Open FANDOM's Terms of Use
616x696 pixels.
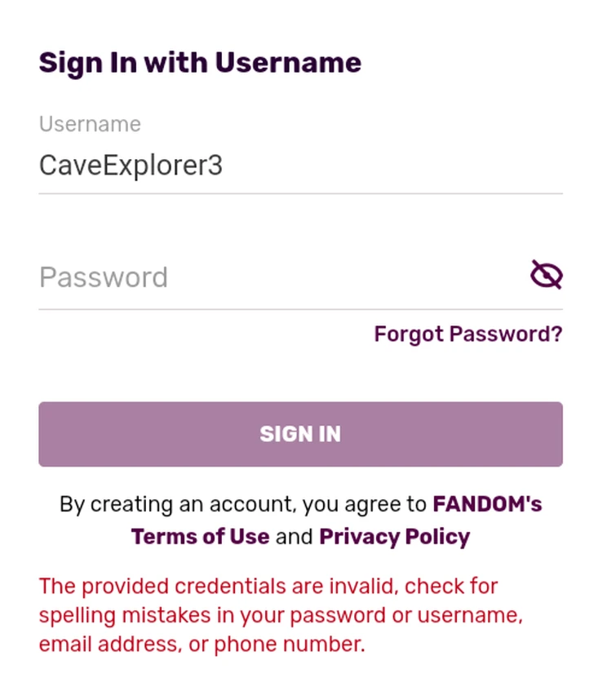(200, 536)
